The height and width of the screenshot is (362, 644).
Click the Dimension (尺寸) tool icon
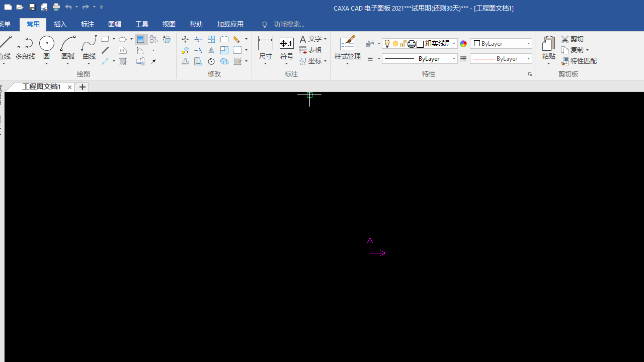coord(265,44)
